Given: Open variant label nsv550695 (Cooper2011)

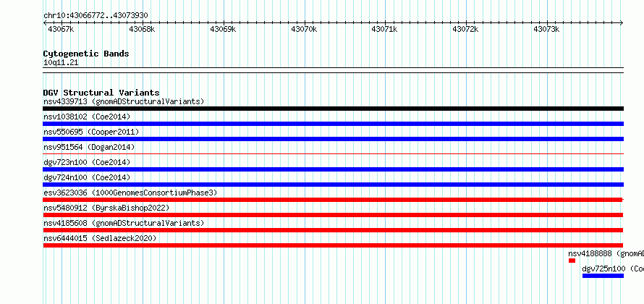Looking at the screenshot, I should coord(91,132).
